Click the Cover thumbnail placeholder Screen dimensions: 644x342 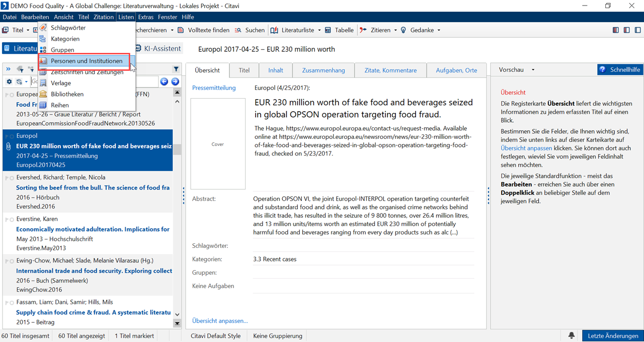218,144
